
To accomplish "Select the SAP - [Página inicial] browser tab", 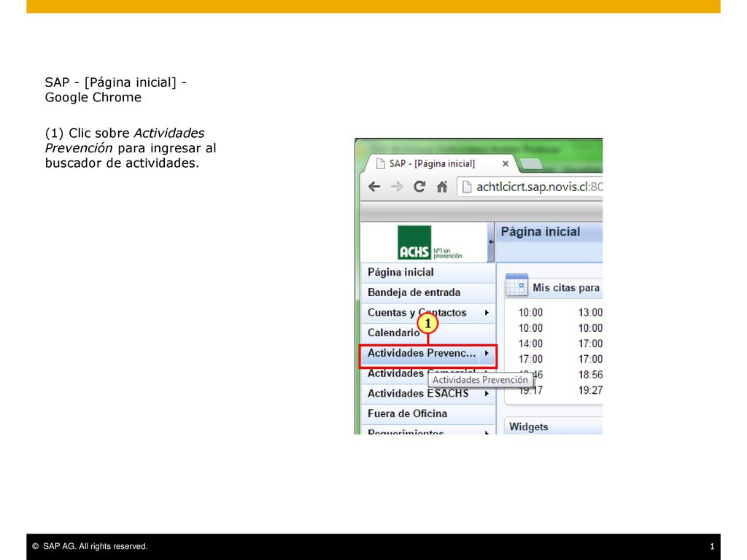I will coord(438,164).
